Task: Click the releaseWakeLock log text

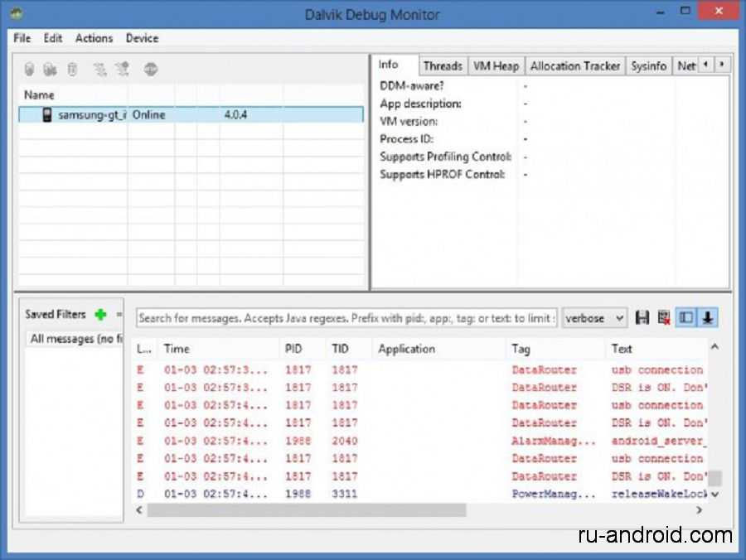Action: coord(659,494)
